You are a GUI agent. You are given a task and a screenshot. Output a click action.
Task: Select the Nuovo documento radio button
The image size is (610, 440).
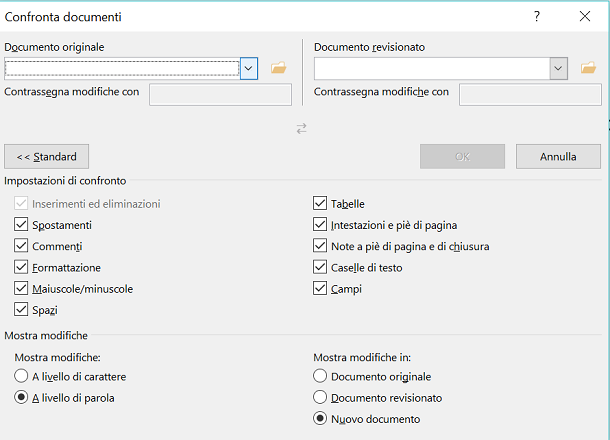pyautogui.click(x=320, y=419)
